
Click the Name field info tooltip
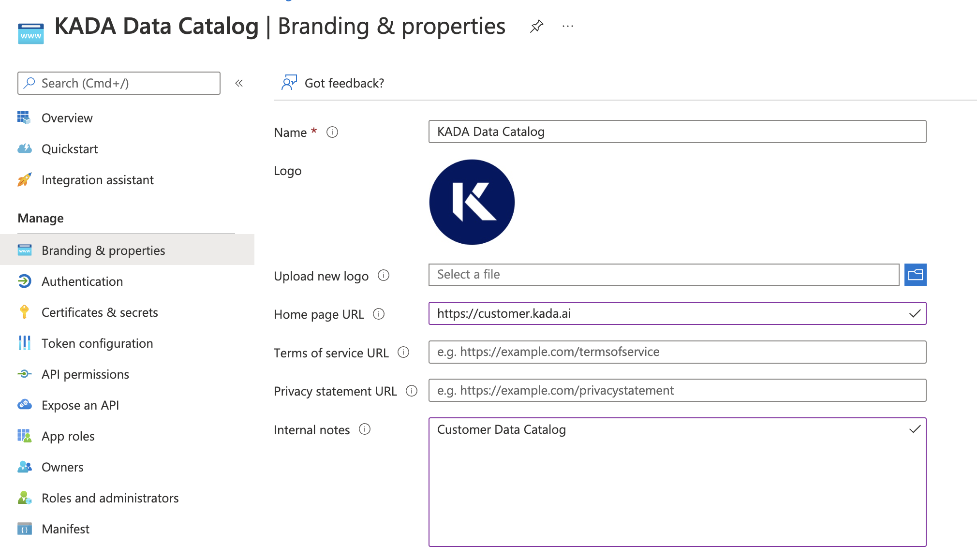click(332, 132)
